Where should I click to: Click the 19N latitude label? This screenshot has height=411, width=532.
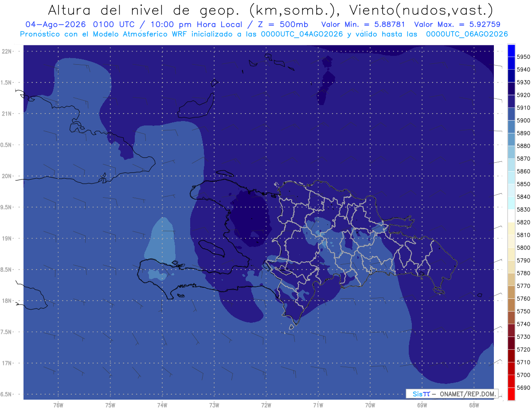pos(7,239)
